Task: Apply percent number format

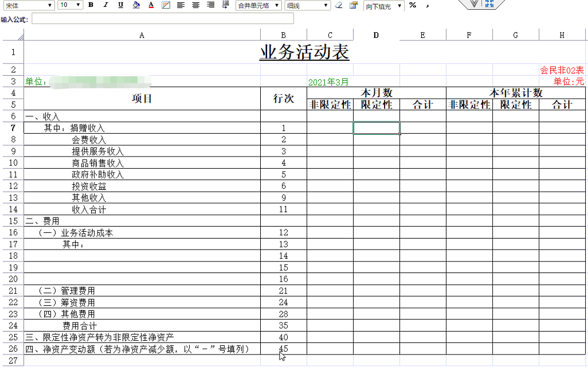Action: coord(413,5)
